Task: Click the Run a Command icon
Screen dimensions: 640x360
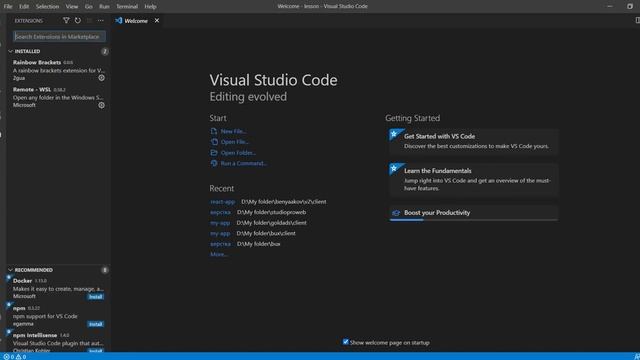Action: coord(214,163)
